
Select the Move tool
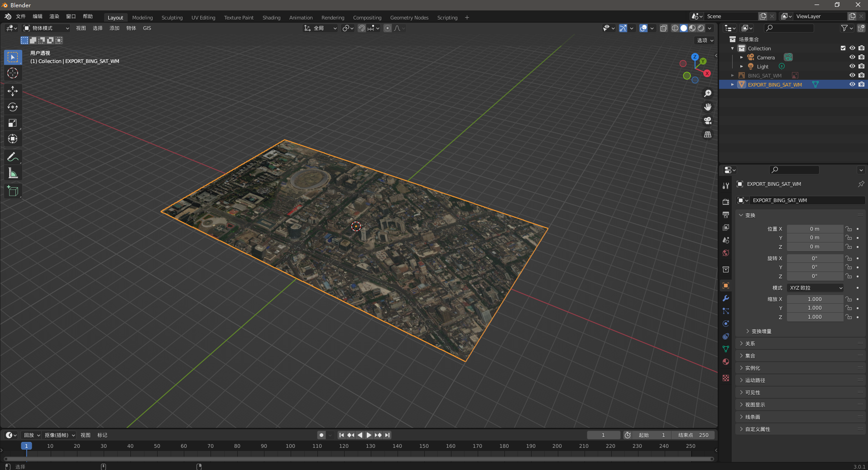click(13, 91)
